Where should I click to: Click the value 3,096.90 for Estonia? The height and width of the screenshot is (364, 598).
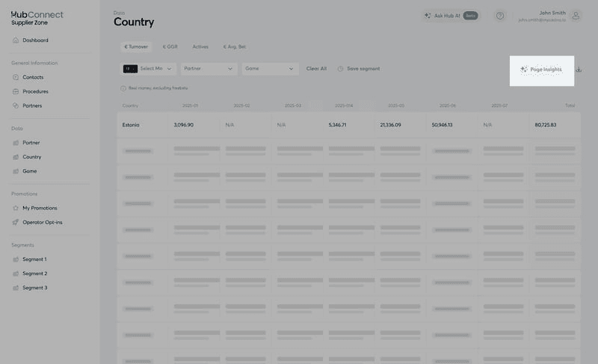pyautogui.click(x=183, y=125)
